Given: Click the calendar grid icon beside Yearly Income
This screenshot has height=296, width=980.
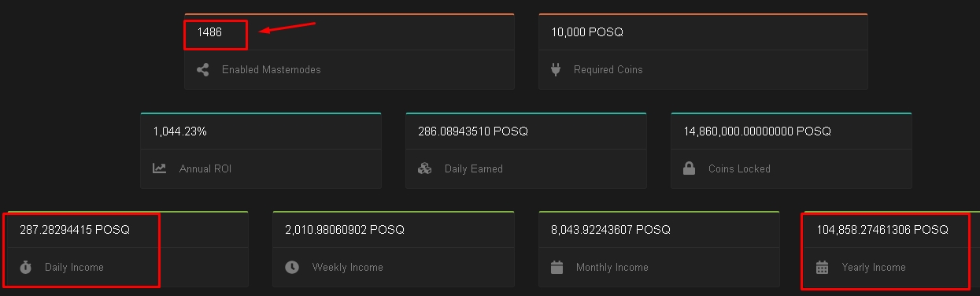Looking at the screenshot, I should click(x=823, y=268).
